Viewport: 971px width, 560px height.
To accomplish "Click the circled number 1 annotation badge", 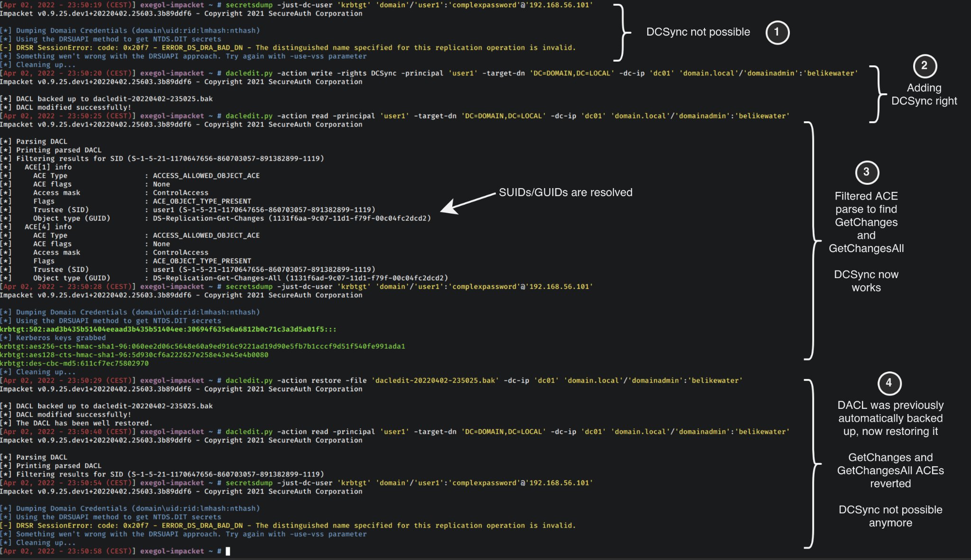I will coord(778,32).
